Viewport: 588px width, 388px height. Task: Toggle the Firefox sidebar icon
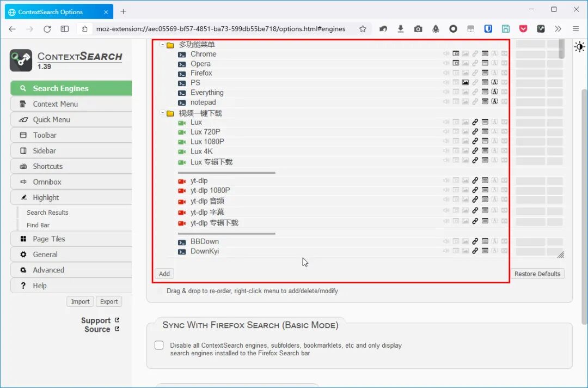pos(64,29)
